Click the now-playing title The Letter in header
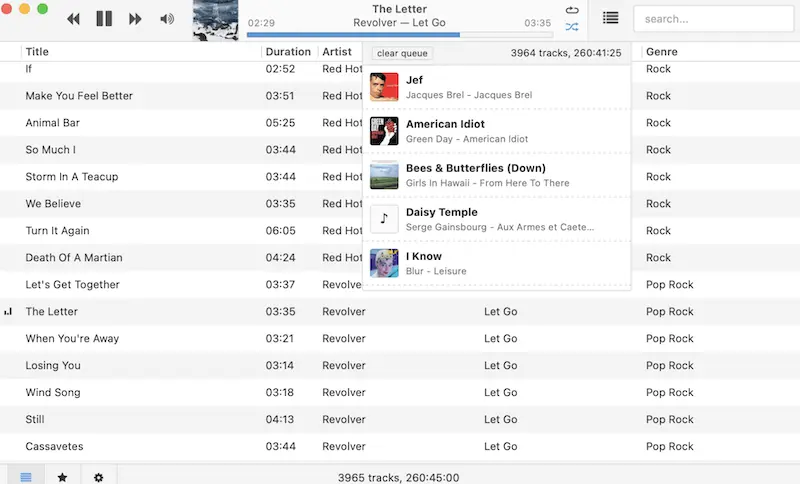 (399, 9)
